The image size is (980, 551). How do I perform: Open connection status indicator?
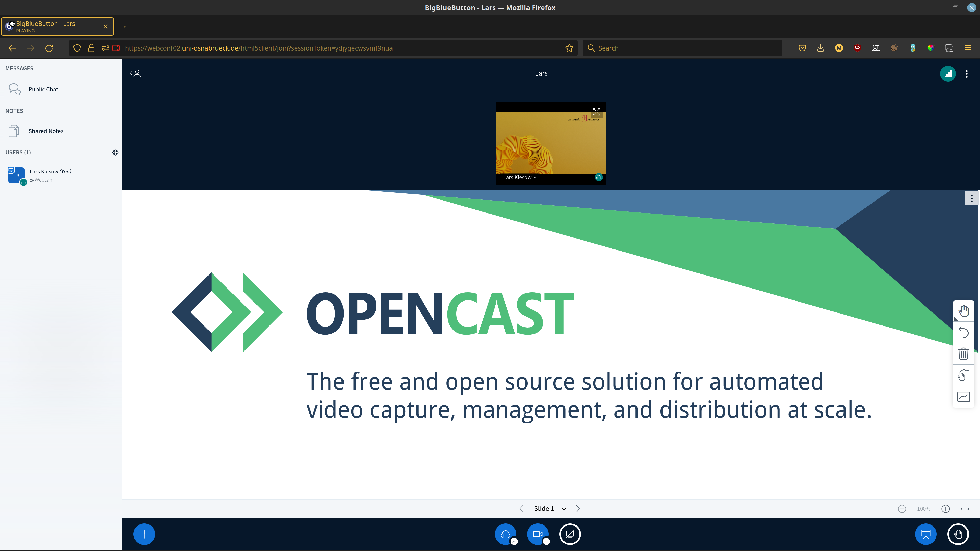(948, 74)
